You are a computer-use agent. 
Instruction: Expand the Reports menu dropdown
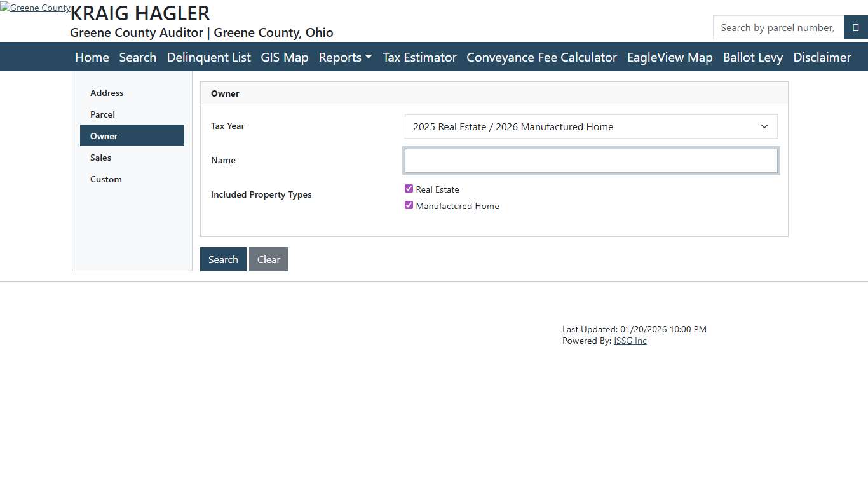(x=345, y=57)
